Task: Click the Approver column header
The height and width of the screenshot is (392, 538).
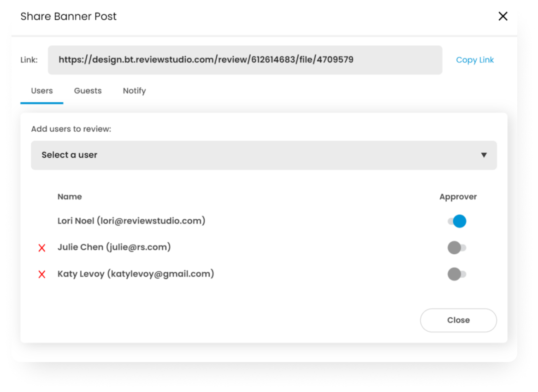Action: click(x=458, y=197)
